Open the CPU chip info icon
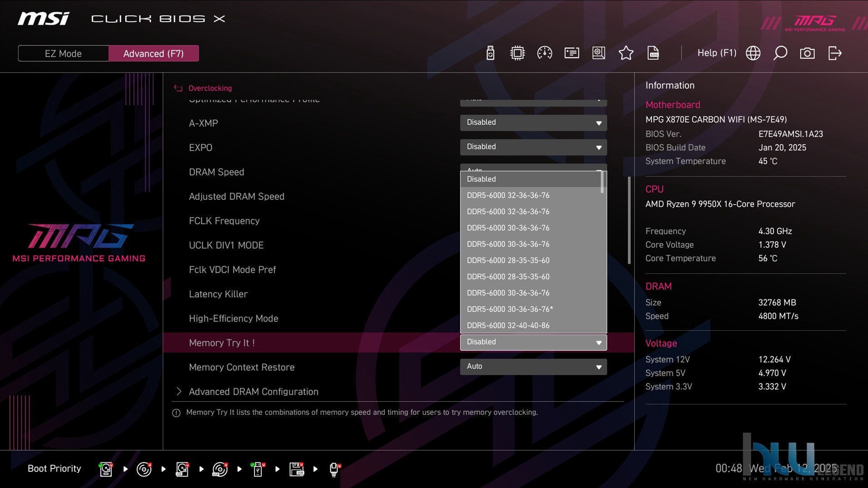The width and height of the screenshot is (868, 488). (x=517, y=53)
